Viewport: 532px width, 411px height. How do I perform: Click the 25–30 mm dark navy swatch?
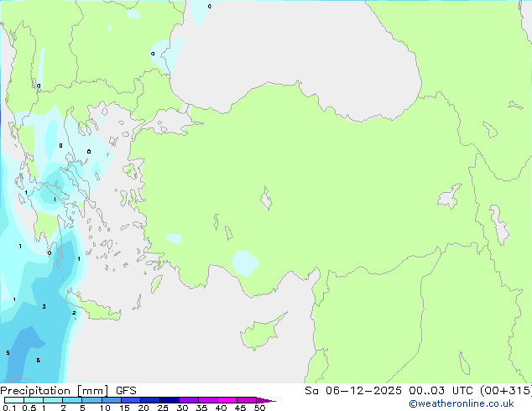[169, 400]
